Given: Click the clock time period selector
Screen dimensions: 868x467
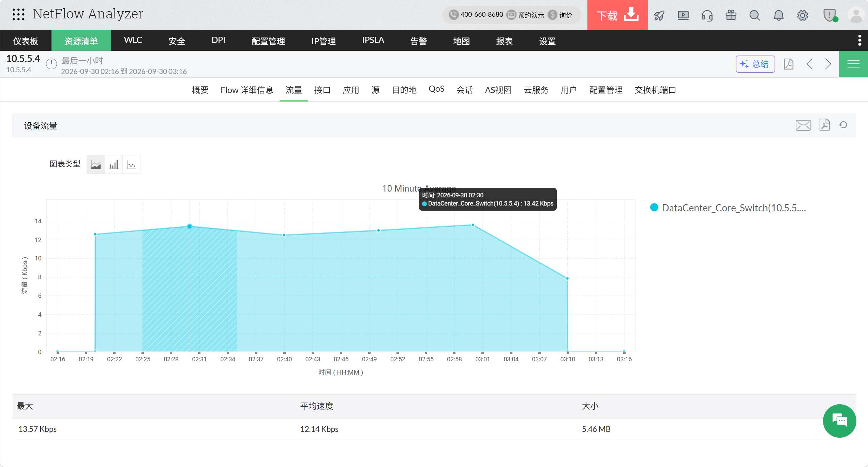Looking at the screenshot, I should click(51, 64).
